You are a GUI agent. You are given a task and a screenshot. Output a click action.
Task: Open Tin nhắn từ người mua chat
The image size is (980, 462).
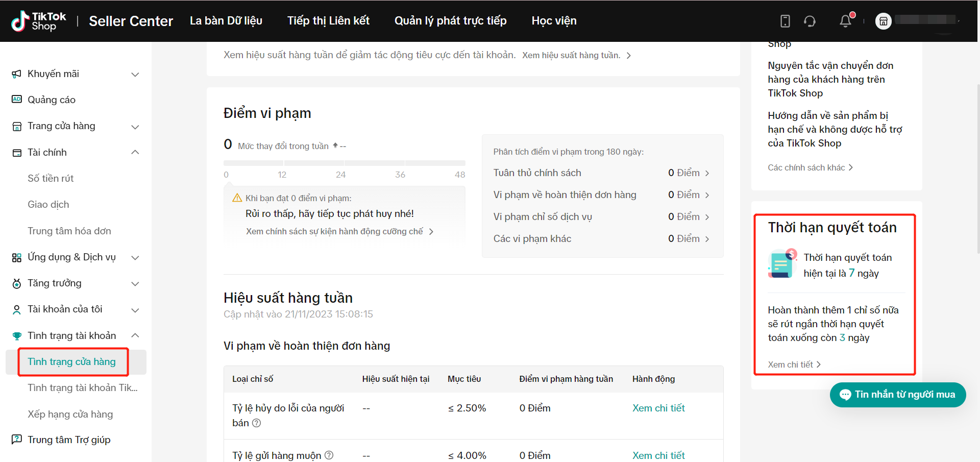[x=897, y=395]
